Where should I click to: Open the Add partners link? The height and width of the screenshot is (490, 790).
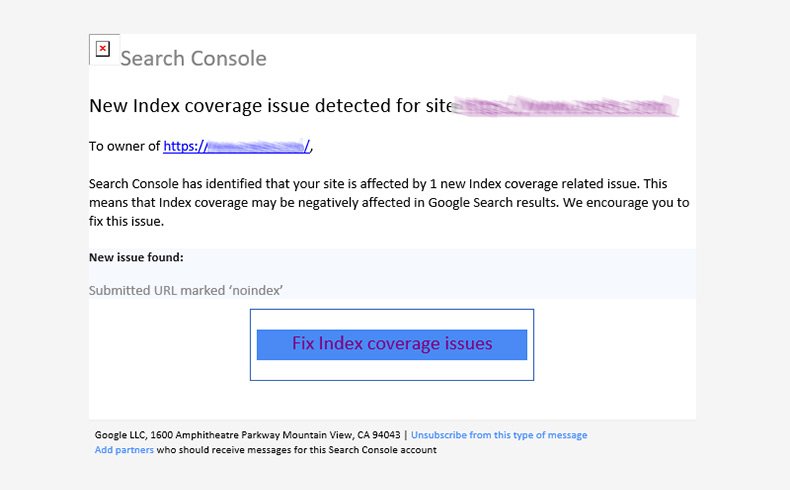tap(124, 450)
